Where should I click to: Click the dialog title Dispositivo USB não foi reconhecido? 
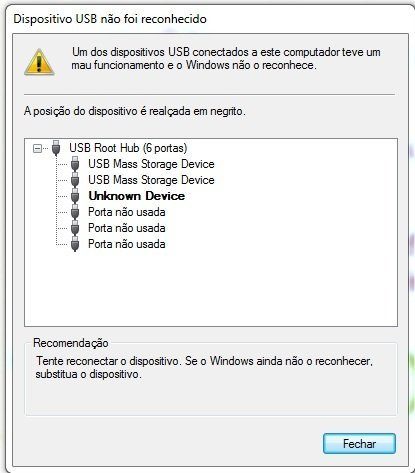tap(110, 19)
